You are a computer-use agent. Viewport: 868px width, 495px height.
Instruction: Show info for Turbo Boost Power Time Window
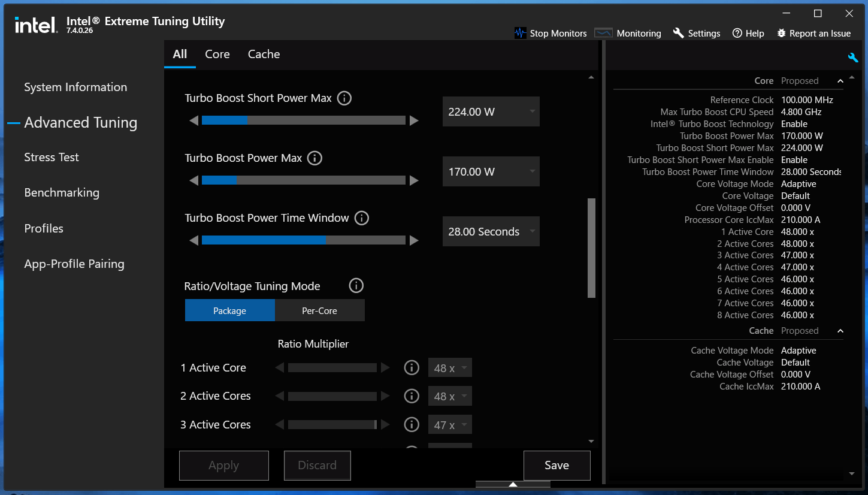click(x=362, y=218)
